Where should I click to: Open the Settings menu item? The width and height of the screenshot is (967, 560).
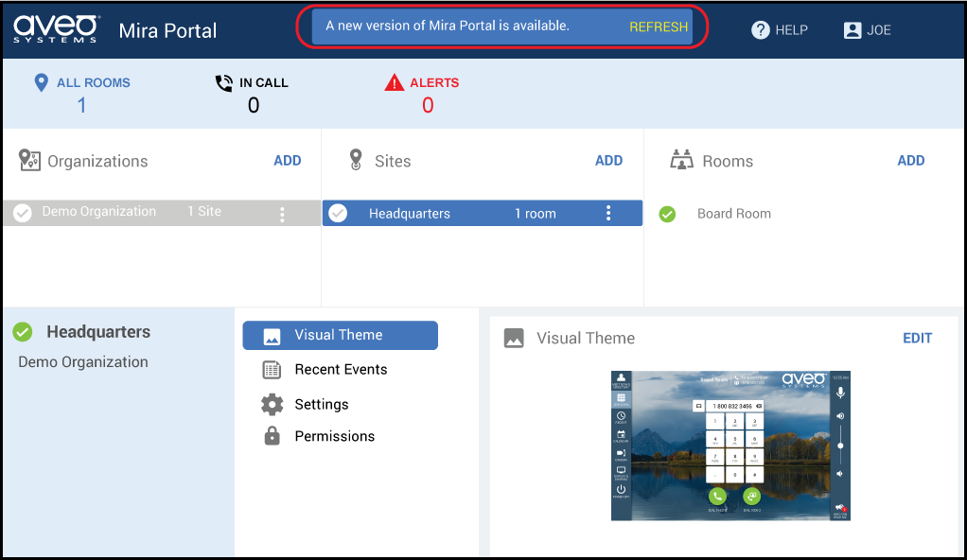(321, 405)
